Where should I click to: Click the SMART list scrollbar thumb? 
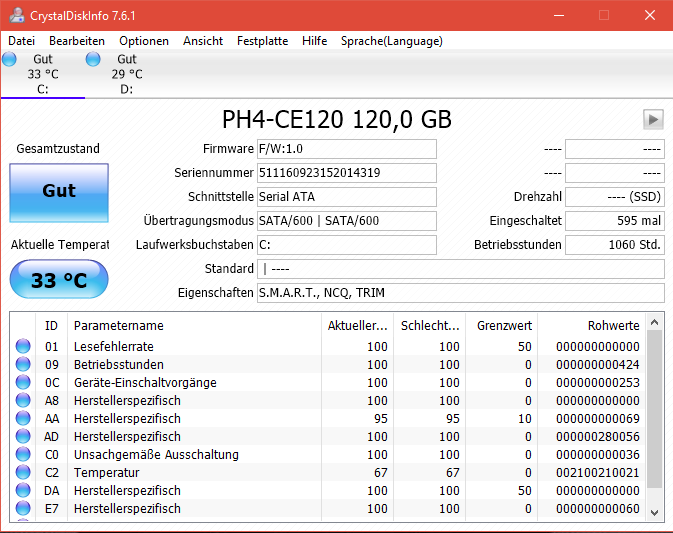[x=655, y=409]
